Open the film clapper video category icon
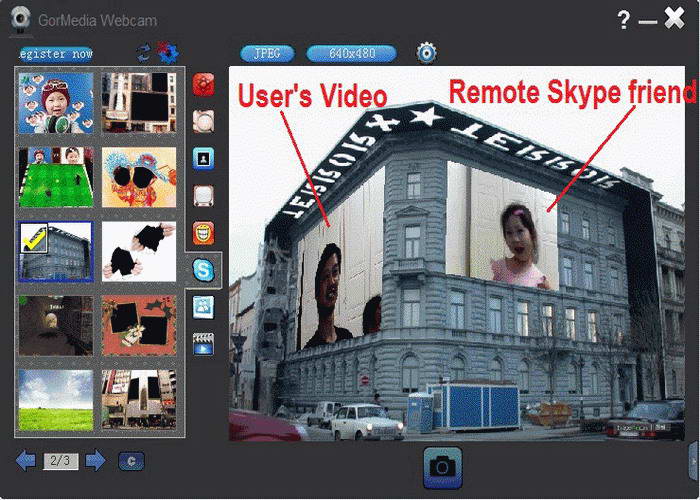This screenshot has height=500, width=700. (x=203, y=345)
